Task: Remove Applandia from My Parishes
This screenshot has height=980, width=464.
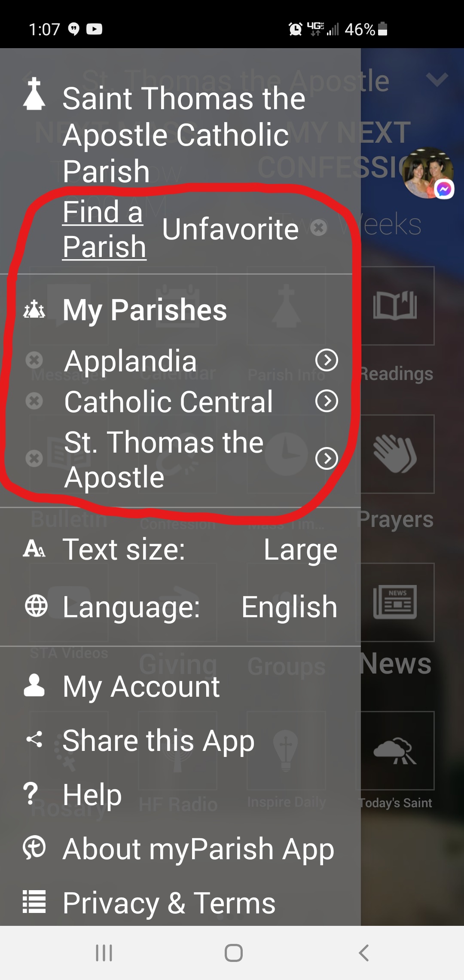Action: click(34, 360)
